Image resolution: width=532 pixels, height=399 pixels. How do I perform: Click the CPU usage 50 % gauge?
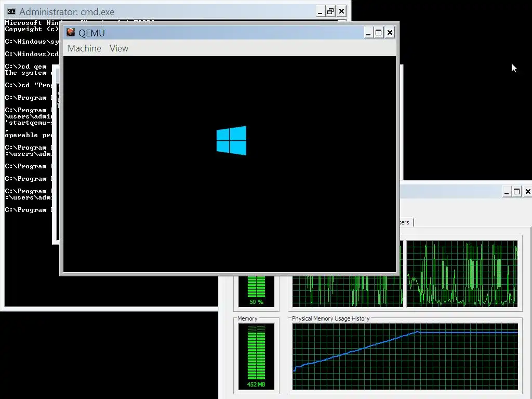(256, 291)
